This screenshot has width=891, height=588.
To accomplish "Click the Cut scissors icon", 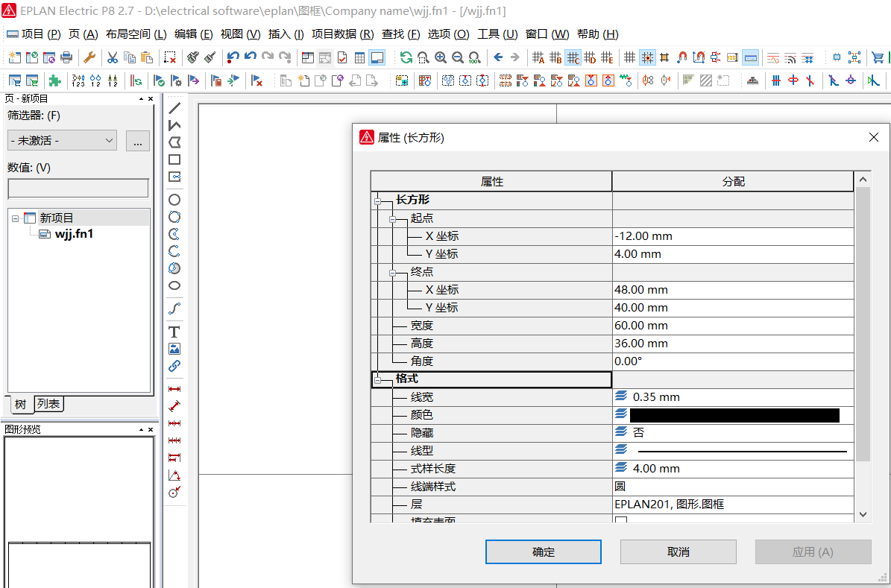I will pos(112,57).
